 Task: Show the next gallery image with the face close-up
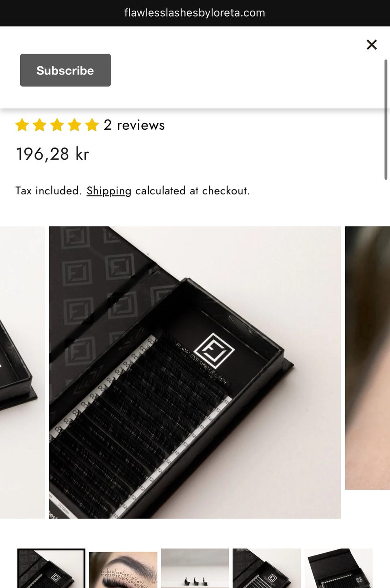pyautogui.click(x=367, y=358)
